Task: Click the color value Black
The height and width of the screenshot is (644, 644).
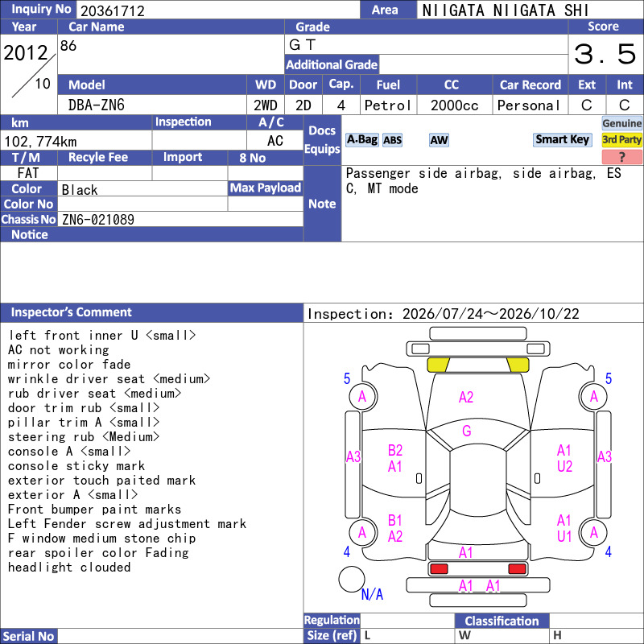Action: [80, 190]
